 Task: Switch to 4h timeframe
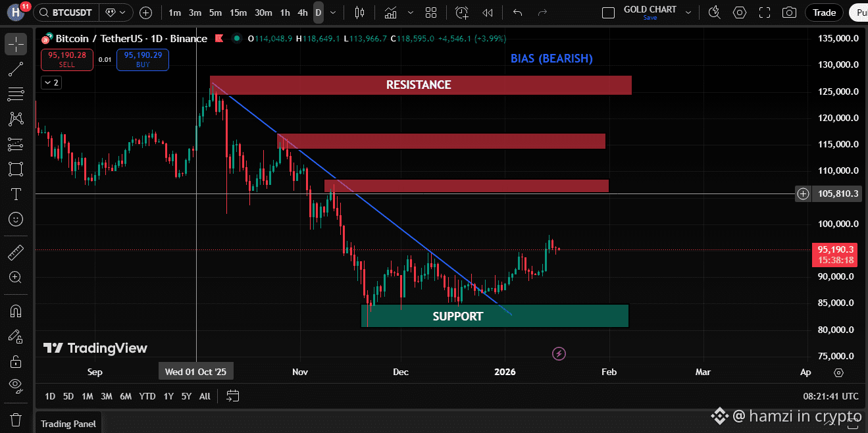(303, 13)
